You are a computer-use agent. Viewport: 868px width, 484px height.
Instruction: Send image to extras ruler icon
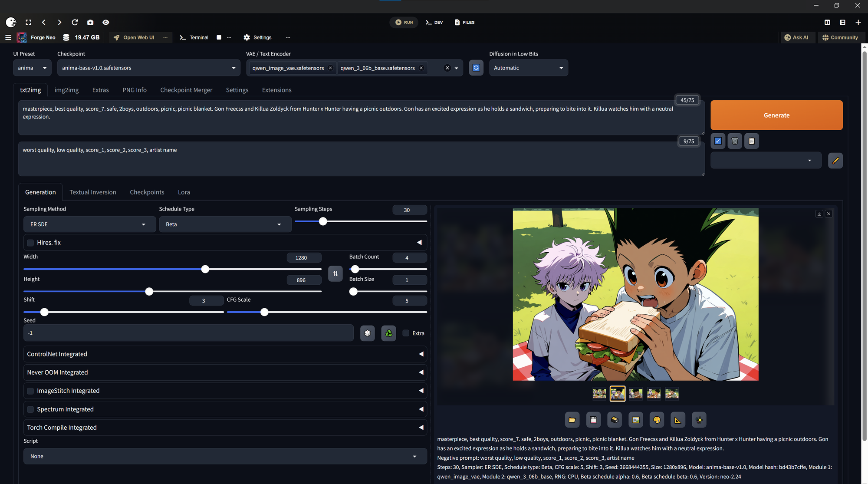pos(678,420)
